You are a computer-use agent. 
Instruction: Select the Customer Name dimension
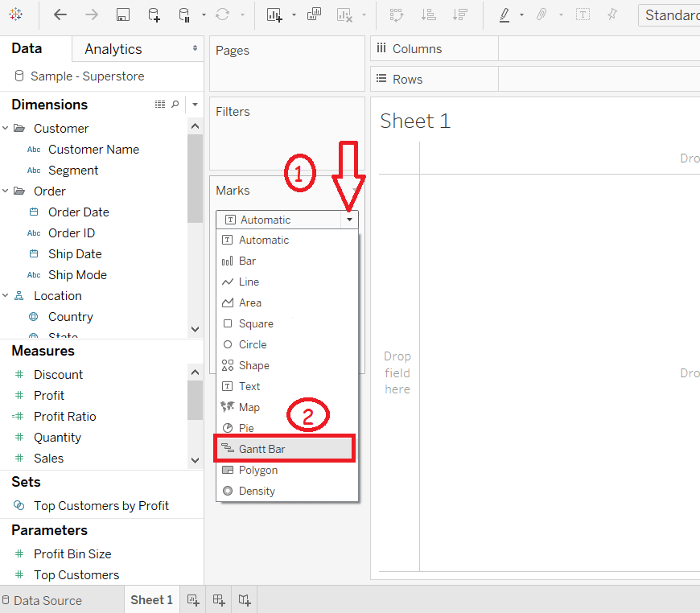94,149
